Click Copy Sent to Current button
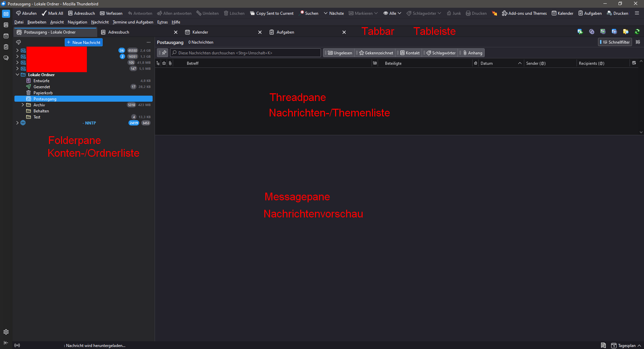This screenshot has width=644, height=349. tap(272, 13)
